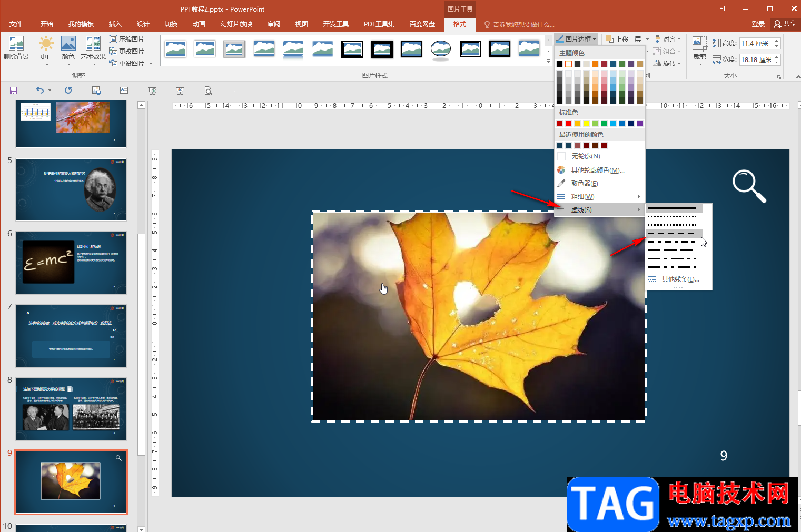Open the 虚线 dashes submenu
Screen dimensions: 801x532
point(600,209)
